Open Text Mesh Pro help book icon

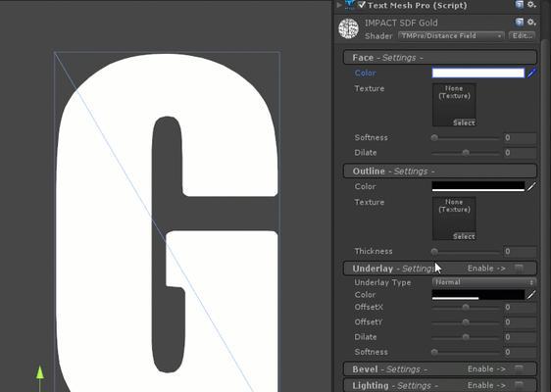(520, 5)
